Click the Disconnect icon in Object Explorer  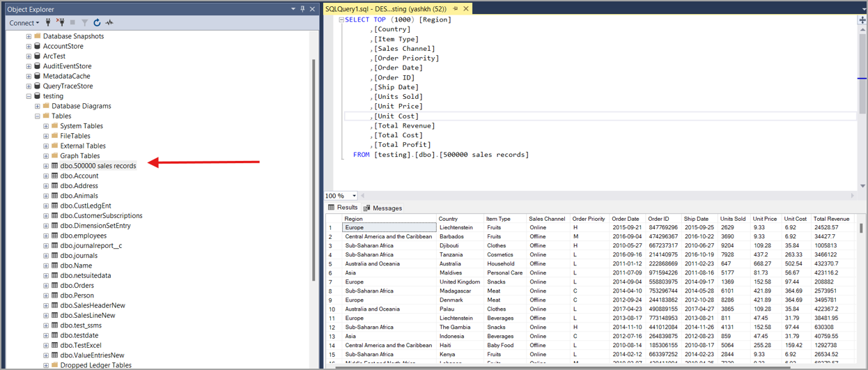point(61,23)
